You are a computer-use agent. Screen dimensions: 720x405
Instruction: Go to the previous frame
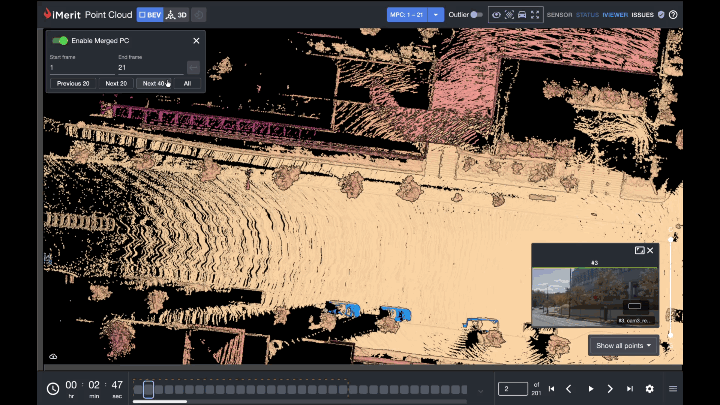[568, 389]
